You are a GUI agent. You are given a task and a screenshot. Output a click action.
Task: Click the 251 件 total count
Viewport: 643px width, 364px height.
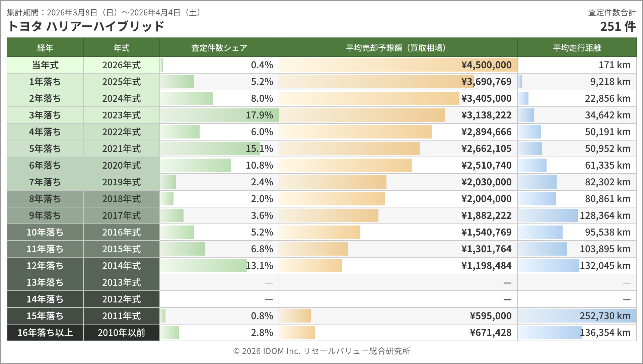pos(618,26)
